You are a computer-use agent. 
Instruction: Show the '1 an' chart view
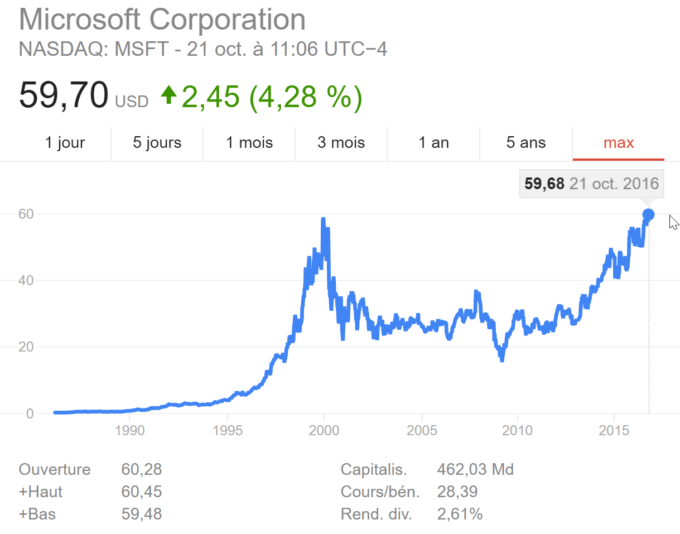point(434,143)
